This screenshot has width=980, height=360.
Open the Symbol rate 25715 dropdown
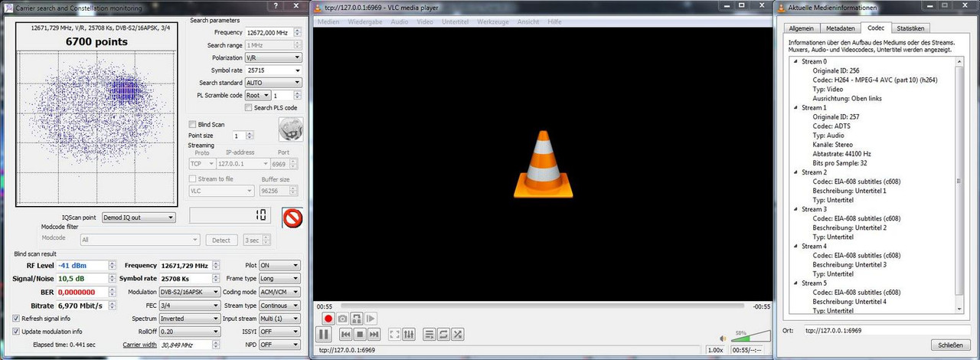pyautogui.click(x=273, y=70)
